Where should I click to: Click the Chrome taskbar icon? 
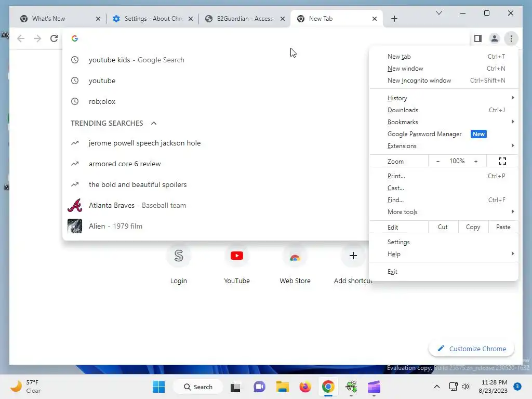328,387
